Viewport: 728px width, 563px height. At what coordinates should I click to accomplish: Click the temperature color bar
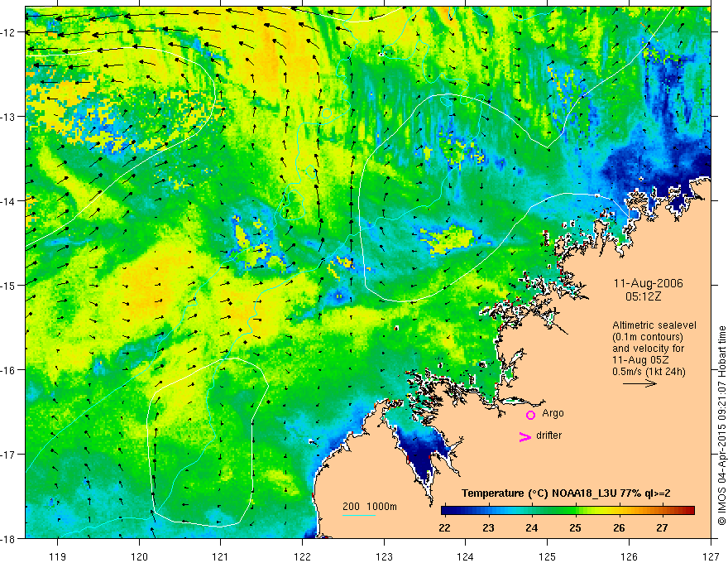point(568,511)
